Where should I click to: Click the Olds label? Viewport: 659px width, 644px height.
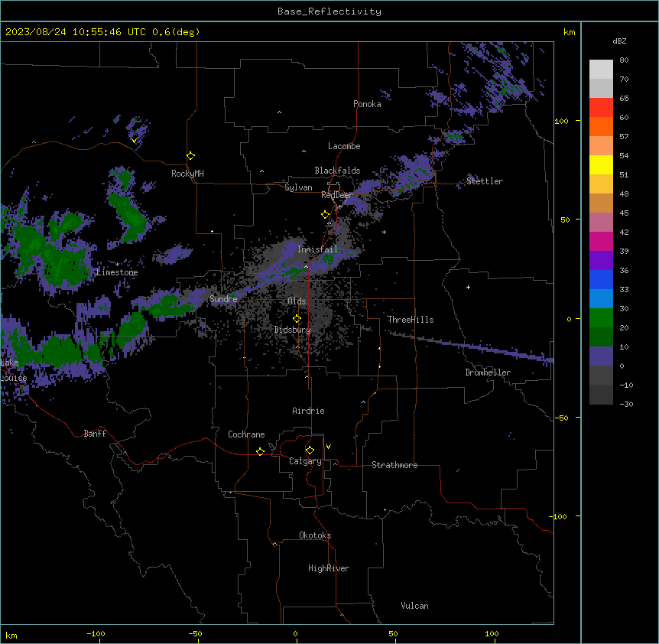[x=297, y=301]
